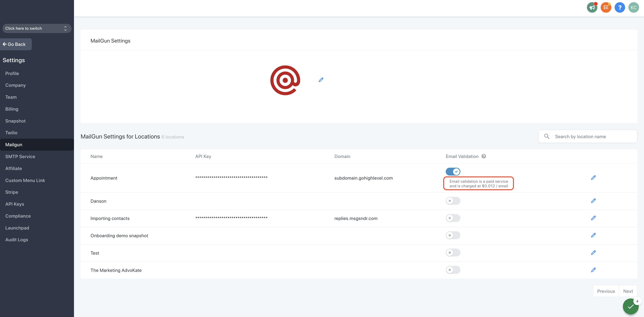Click the Email Validation help tooltip icon
644x317 pixels.
click(484, 156)
